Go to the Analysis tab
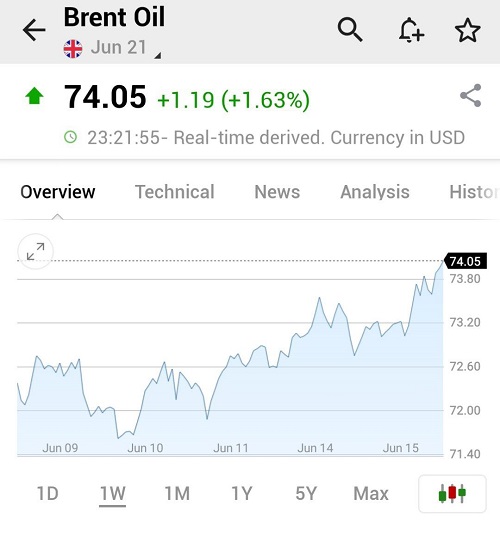This screenshot has height=542, width=500. click(375, 192)
